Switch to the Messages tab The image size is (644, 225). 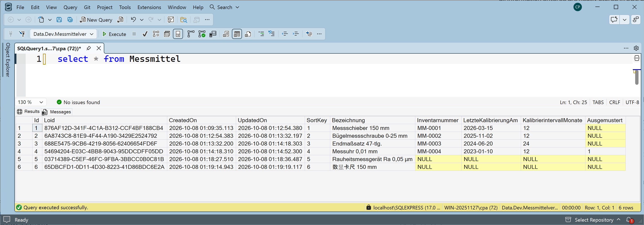click(57, 112)
